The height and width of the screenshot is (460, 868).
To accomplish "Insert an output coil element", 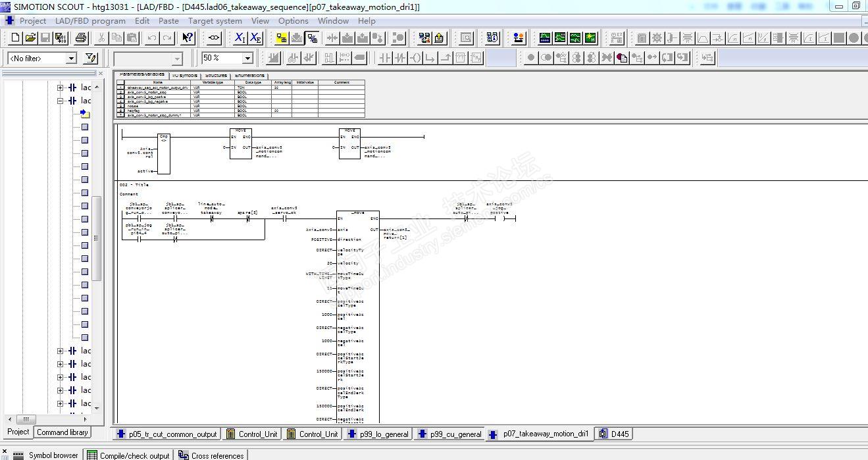I will [415, 58].
